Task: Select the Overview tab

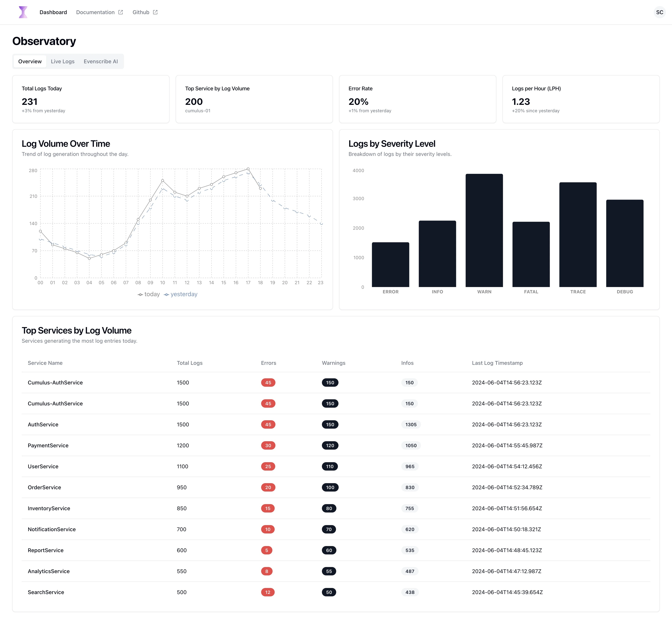Action: (x=30, y=61)
